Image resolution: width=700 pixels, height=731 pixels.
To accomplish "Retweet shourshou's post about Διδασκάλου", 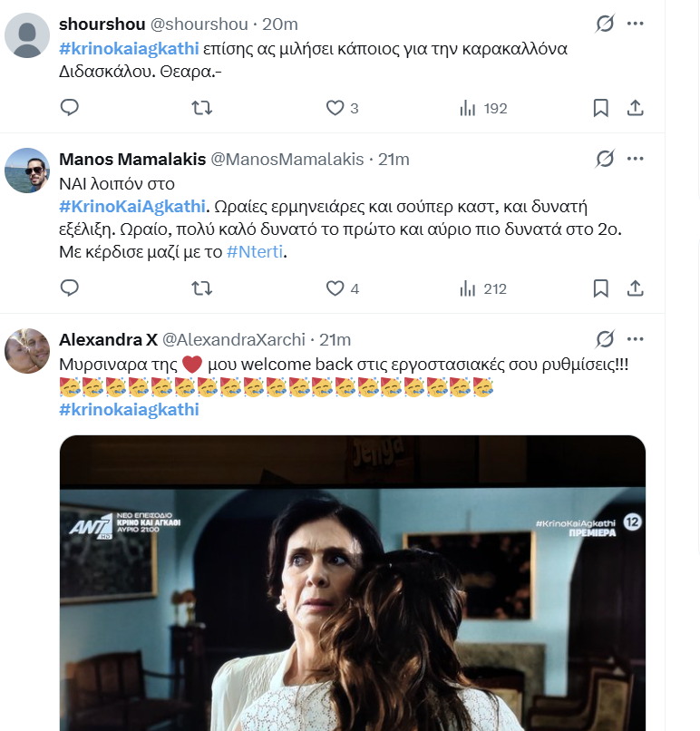I will point(202,108).
